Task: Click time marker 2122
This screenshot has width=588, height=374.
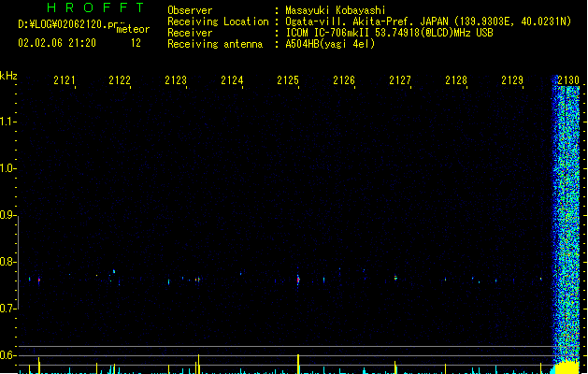Action: [x=120, y=80]
